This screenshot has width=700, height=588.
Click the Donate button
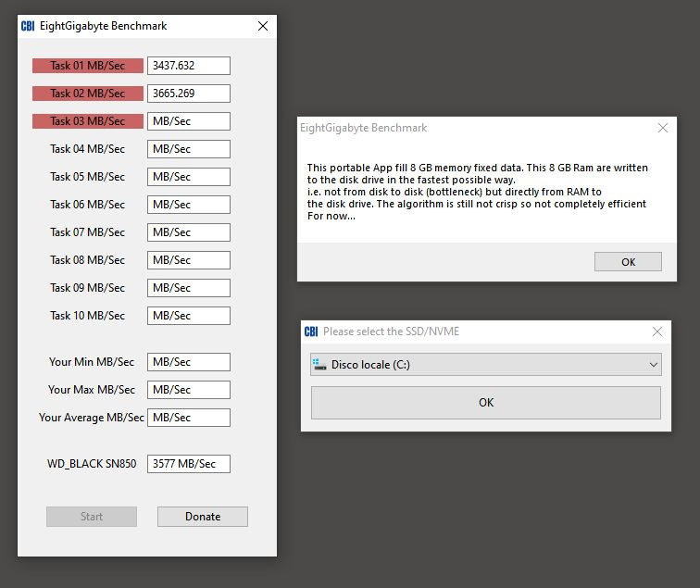(x=203, y=517)
